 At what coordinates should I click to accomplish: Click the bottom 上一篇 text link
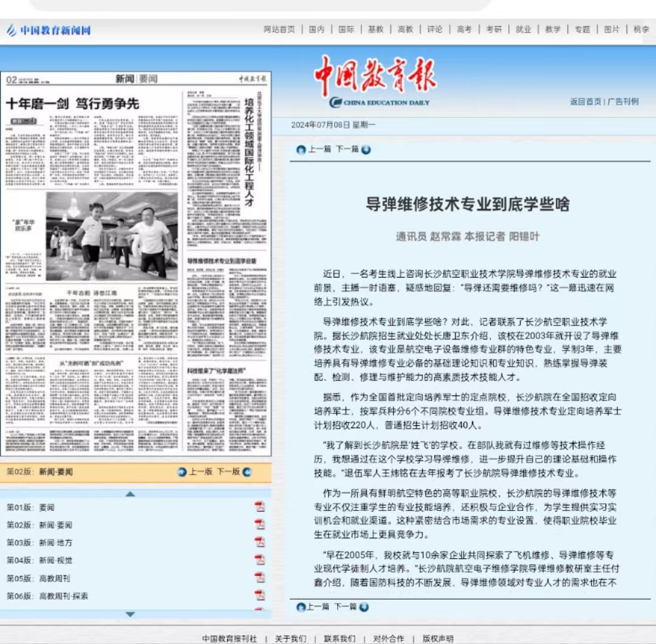tap(318, 607)
